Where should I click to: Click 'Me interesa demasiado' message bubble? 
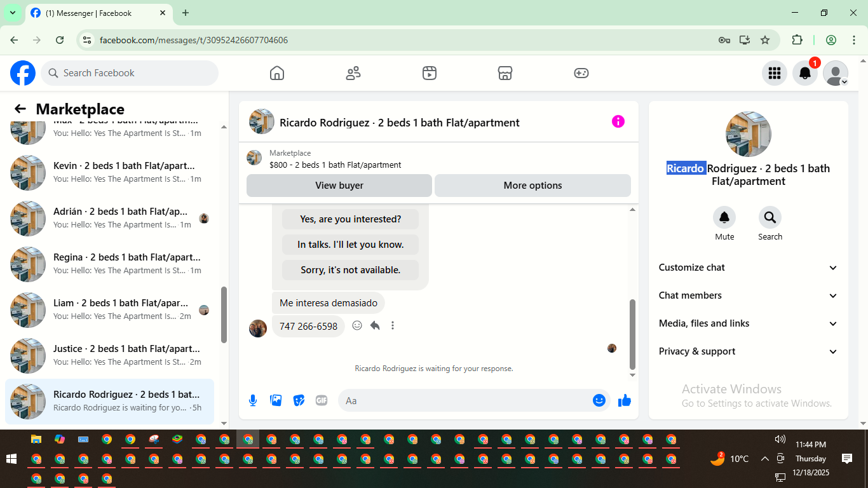(329, 303)
